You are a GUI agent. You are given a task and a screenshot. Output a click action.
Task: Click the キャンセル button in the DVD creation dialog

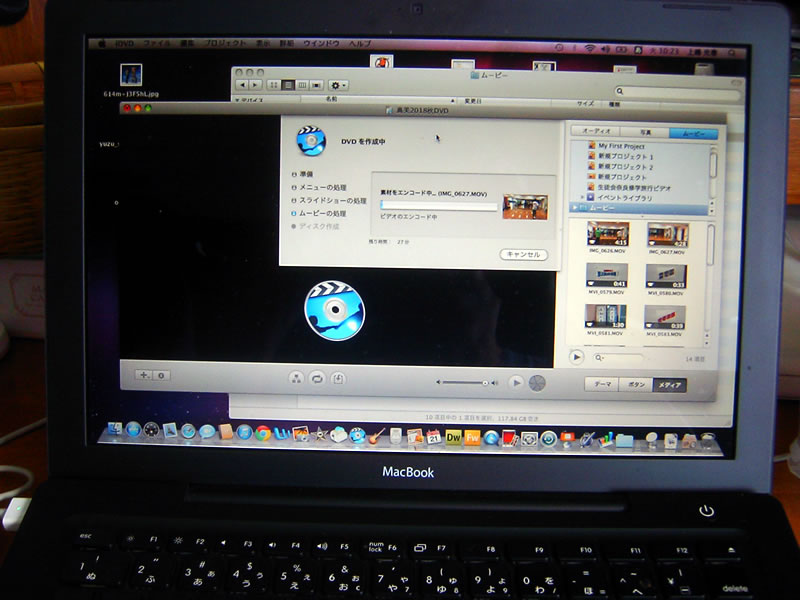(523, 255)
